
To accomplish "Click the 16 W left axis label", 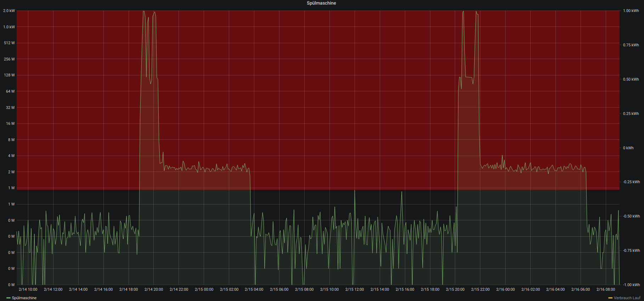I will pos(11,123).
